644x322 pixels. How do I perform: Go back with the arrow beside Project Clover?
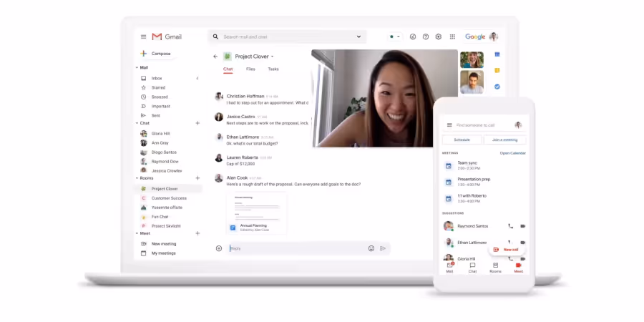pos(215,57)
